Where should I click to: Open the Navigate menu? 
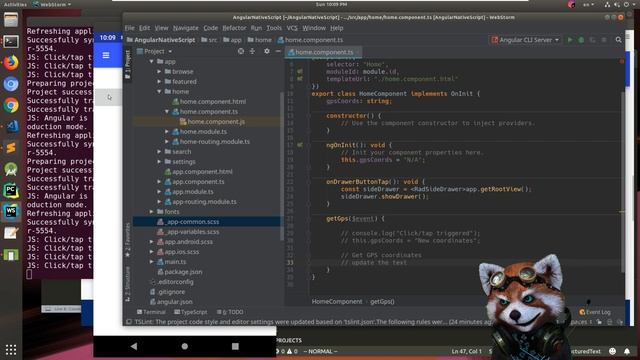click(186, 28)
